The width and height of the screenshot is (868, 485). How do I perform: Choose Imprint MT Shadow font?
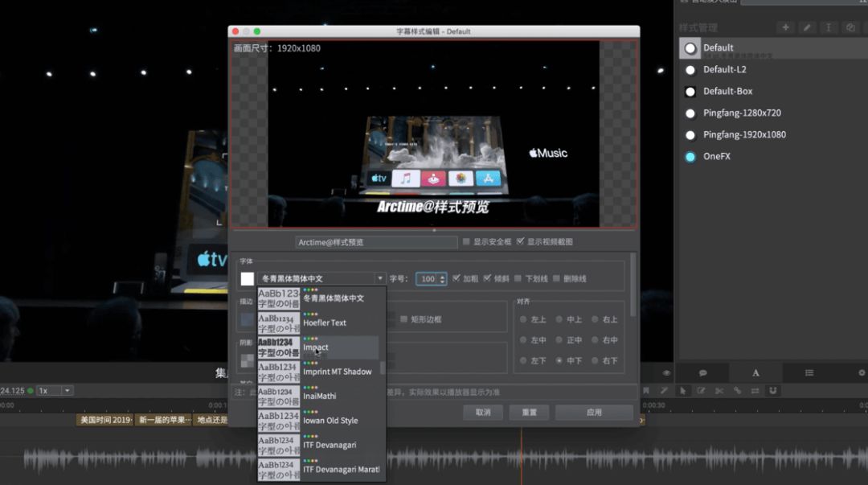click(318, 372)
